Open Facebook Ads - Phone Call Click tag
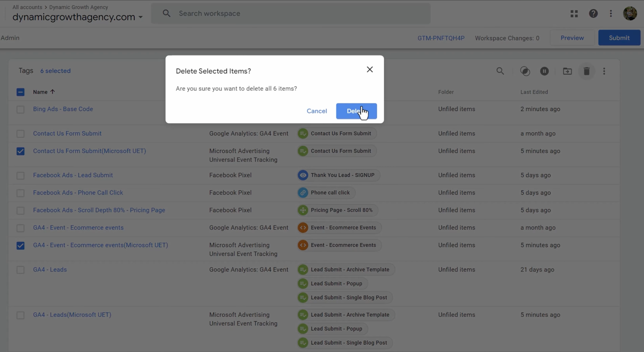644x352 pixels. tap(78, 193)
